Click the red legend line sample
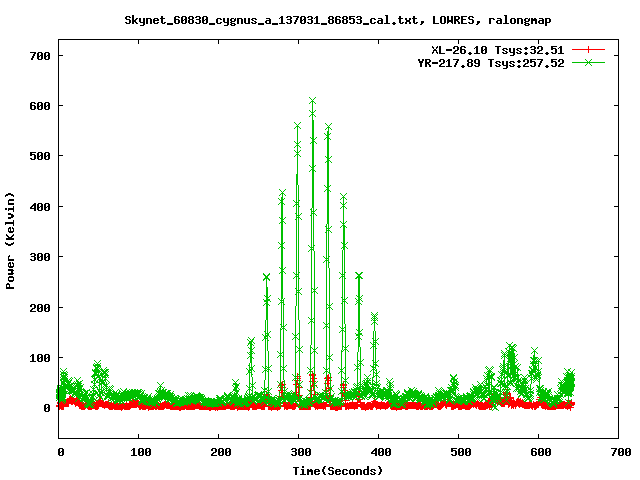 click(588, 50)
